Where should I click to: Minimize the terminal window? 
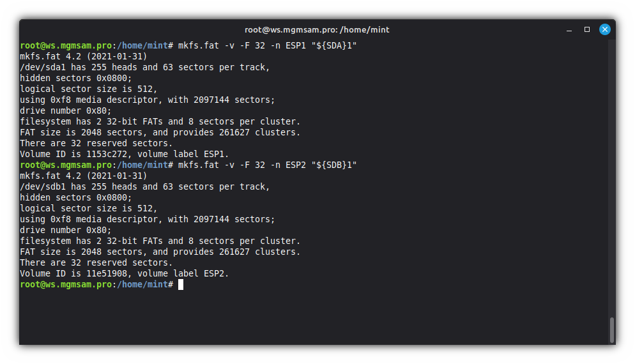tap(569, 29)
